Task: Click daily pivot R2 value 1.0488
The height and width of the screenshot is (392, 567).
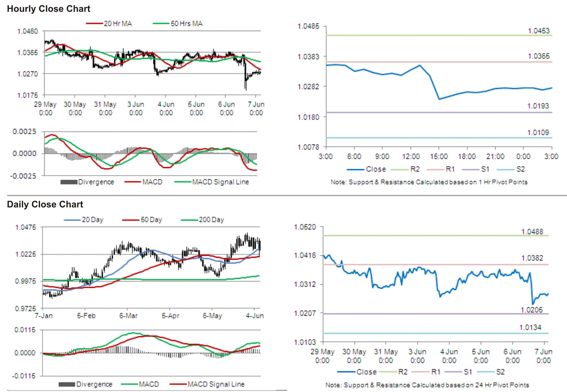Action: click(x=532, y=232)
